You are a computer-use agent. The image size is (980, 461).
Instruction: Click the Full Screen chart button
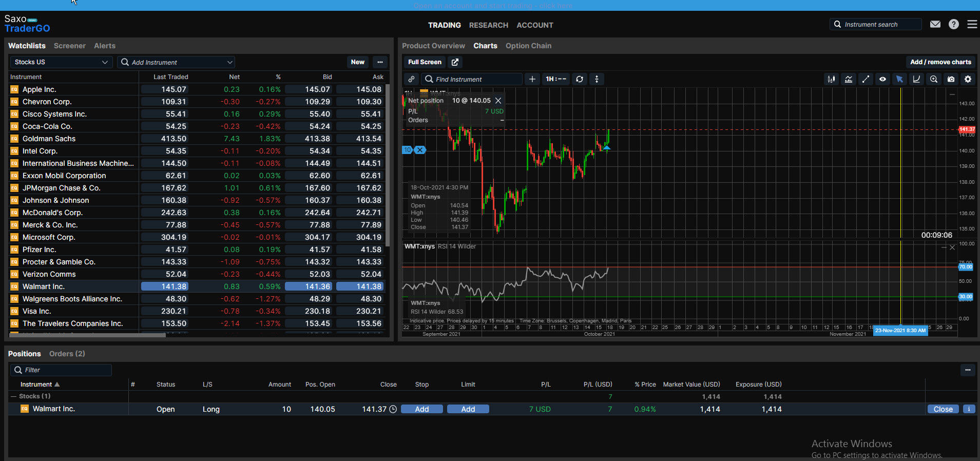[425, 62]
